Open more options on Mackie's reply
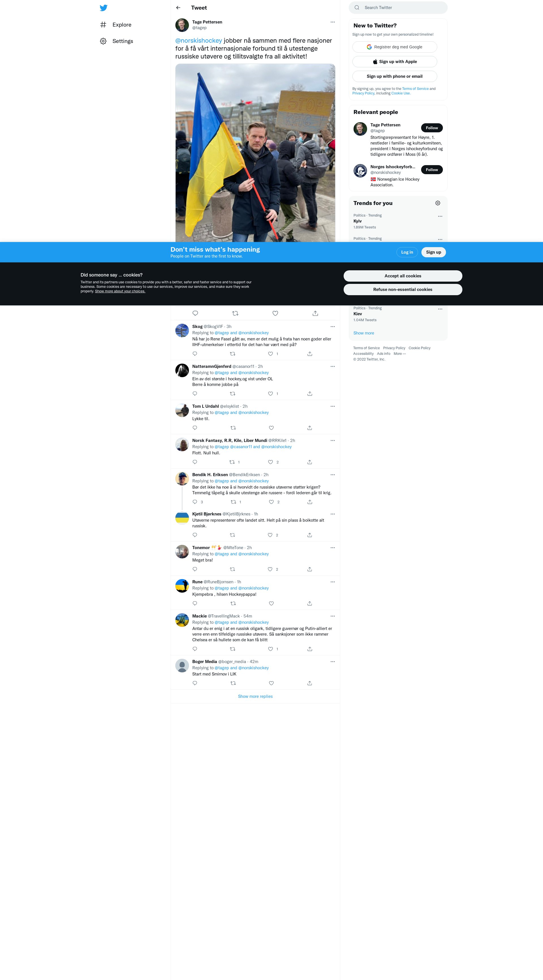 point(333,616)
